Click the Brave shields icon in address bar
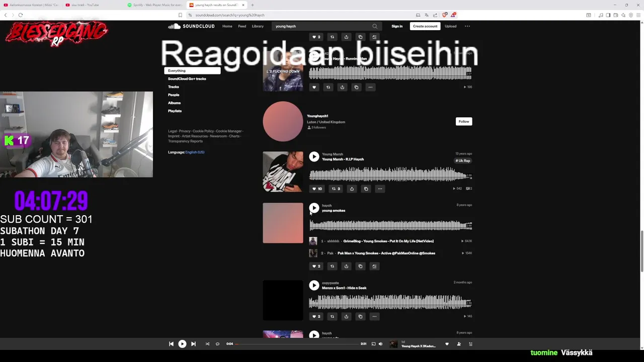The image size is (644, 362). coord(445,15)
